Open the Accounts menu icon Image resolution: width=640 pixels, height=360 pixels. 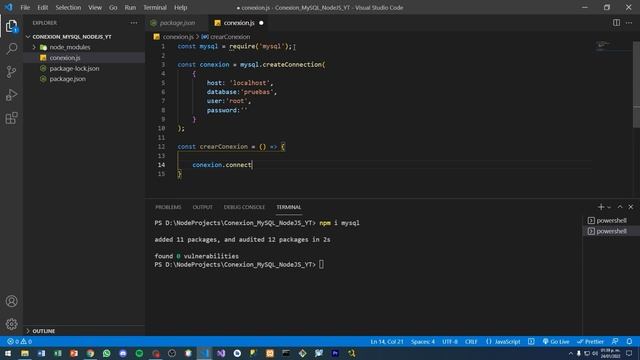11,301
